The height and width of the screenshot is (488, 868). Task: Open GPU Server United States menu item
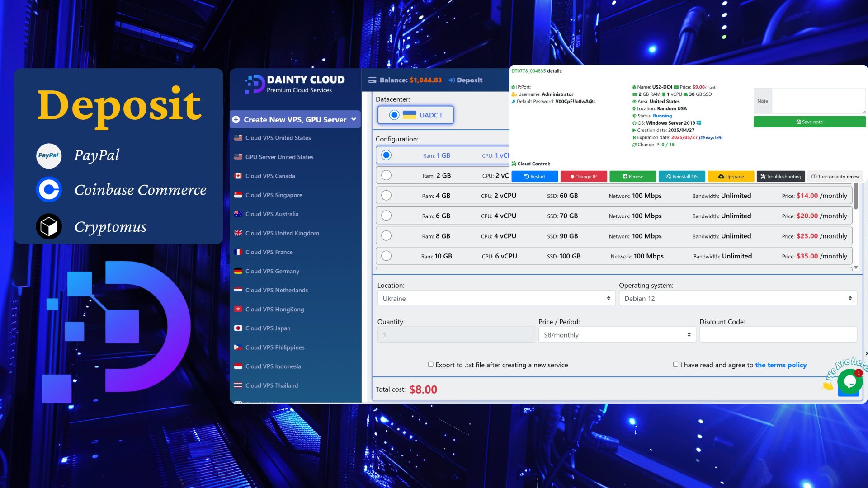pyautogui.click(x=279, y=157)
